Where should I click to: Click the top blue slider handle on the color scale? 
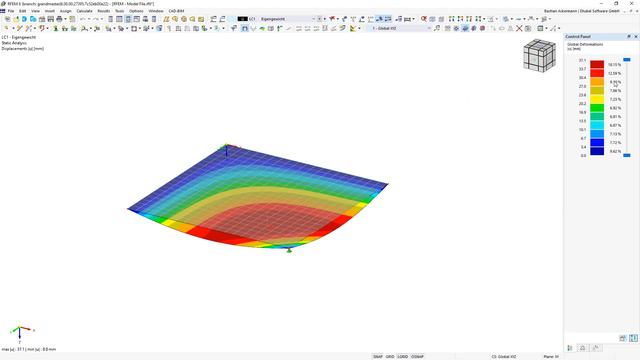(627, 60)
